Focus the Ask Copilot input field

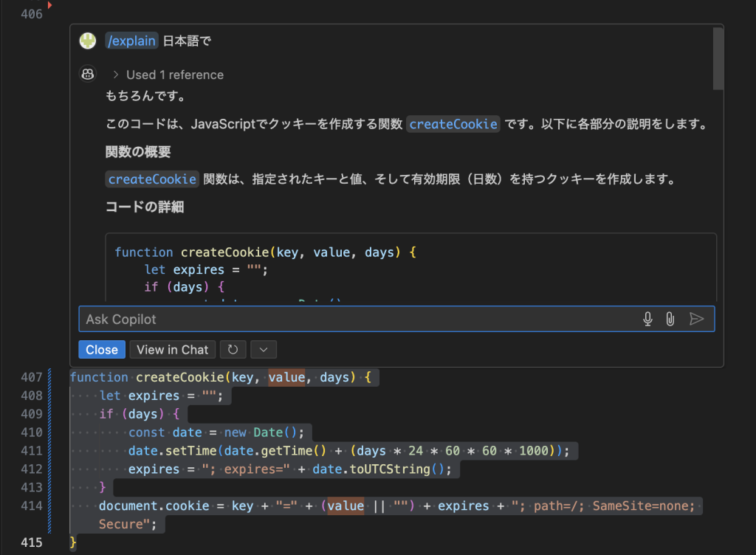tap(354, 319)
